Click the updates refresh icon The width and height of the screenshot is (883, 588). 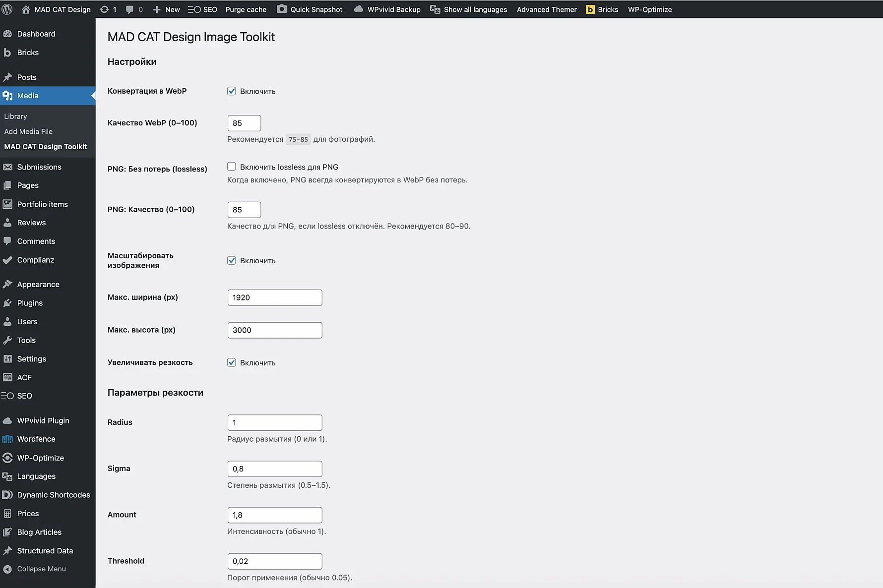[x=104, y=9]
